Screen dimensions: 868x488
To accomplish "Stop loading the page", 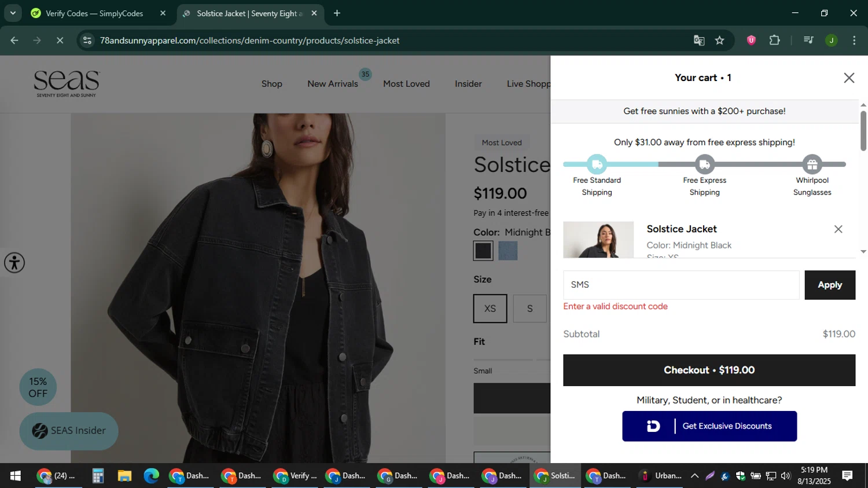I will coord(60,40).
